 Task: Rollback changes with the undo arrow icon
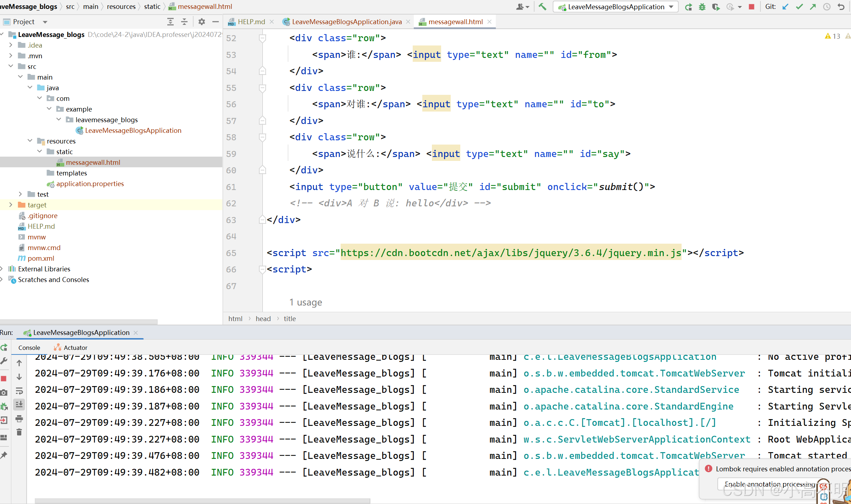[x=841, y=7]
